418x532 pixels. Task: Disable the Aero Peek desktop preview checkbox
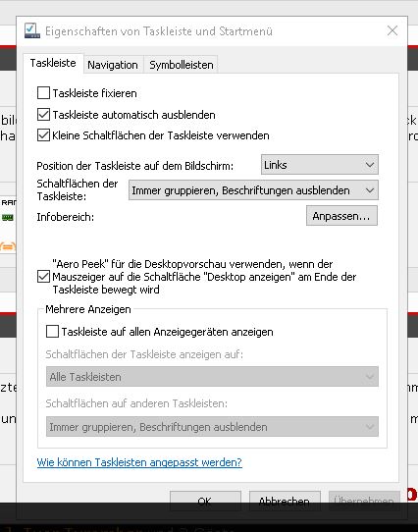(43, 277)
